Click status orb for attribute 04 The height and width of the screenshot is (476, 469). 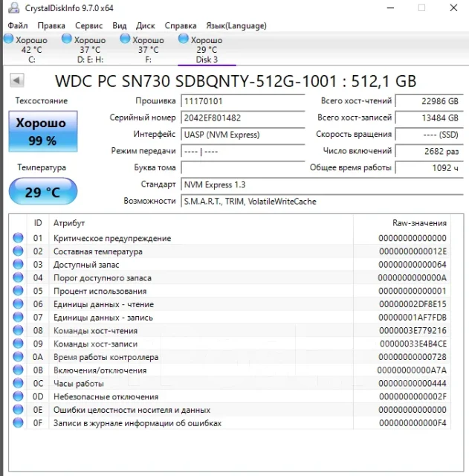click(18, 277)
